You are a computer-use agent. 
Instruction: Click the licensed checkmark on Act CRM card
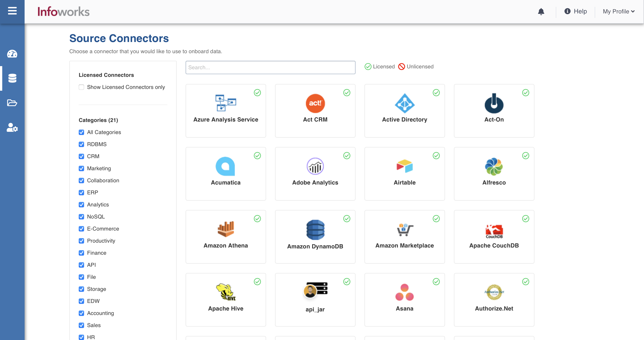347,93
